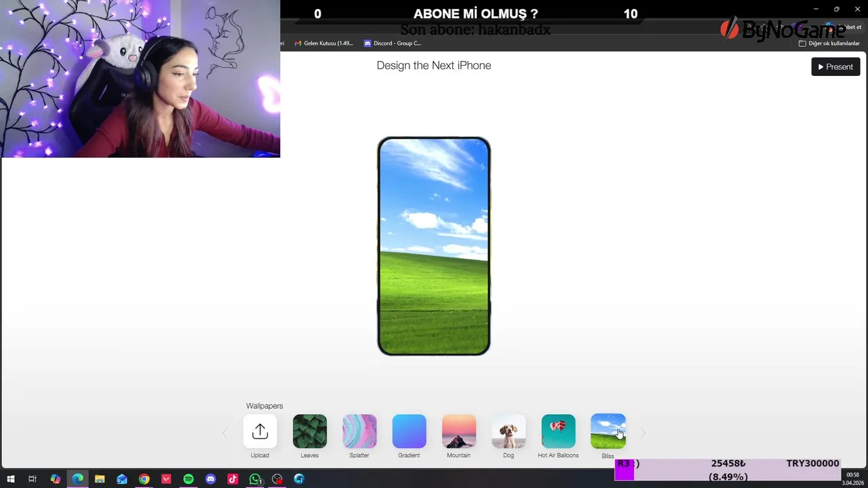Pick the Dog wallpaper
Screen dimensions: 868x488
pos(509,431)
